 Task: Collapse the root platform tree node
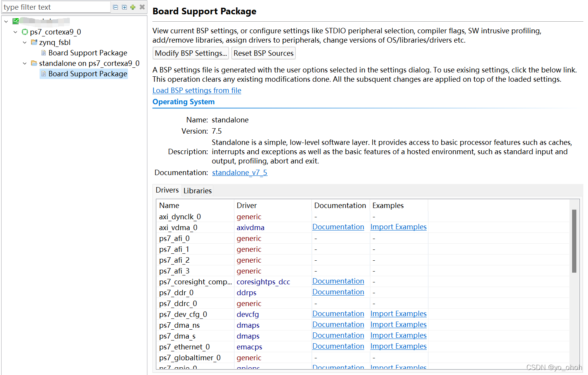pyautogui.click(x=6, y=21)
